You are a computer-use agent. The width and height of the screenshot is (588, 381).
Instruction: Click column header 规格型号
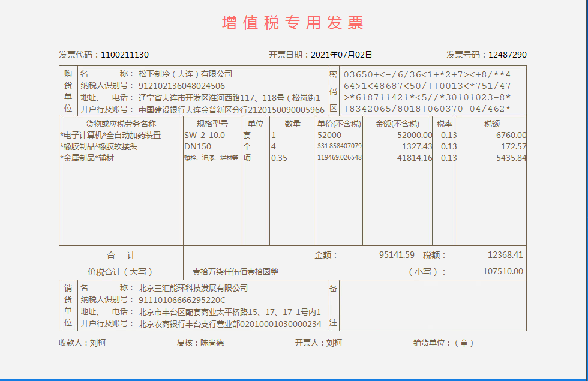click(x=212, y=124)
